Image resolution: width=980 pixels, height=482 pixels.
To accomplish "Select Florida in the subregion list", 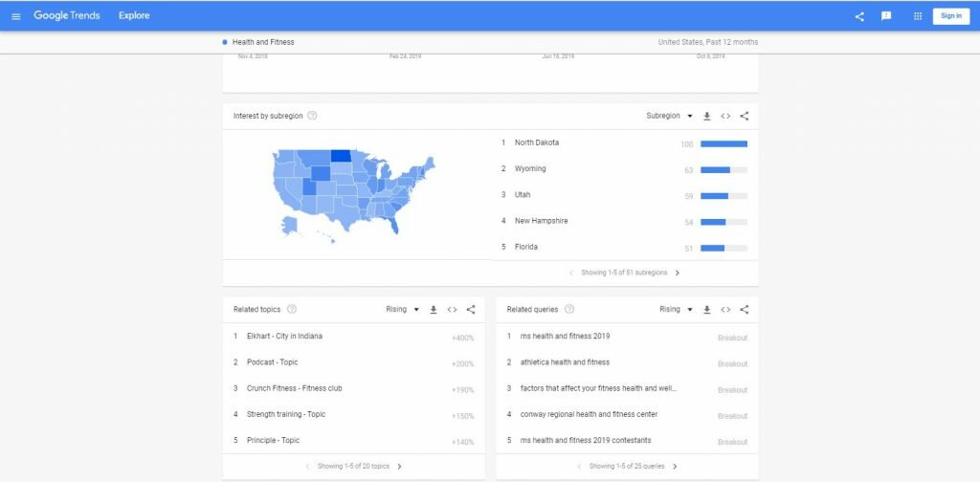I will [x=526, y=248].
